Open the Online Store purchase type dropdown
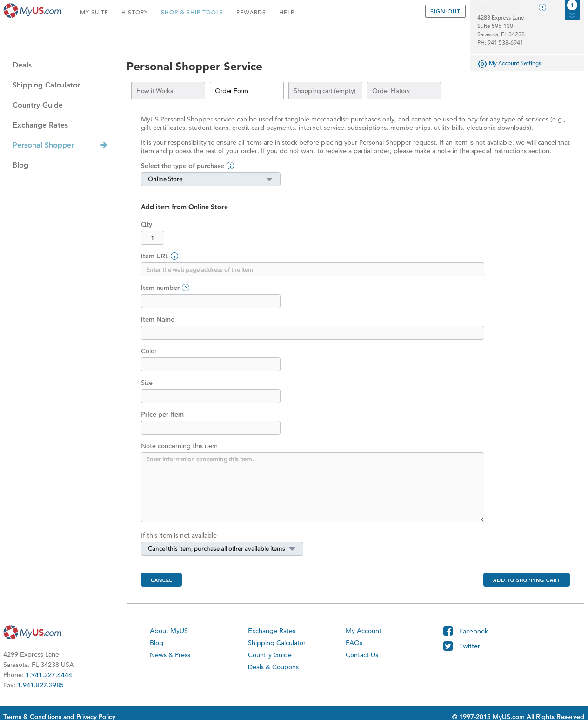This screenshot has height=720, width=588. point(210,179)
